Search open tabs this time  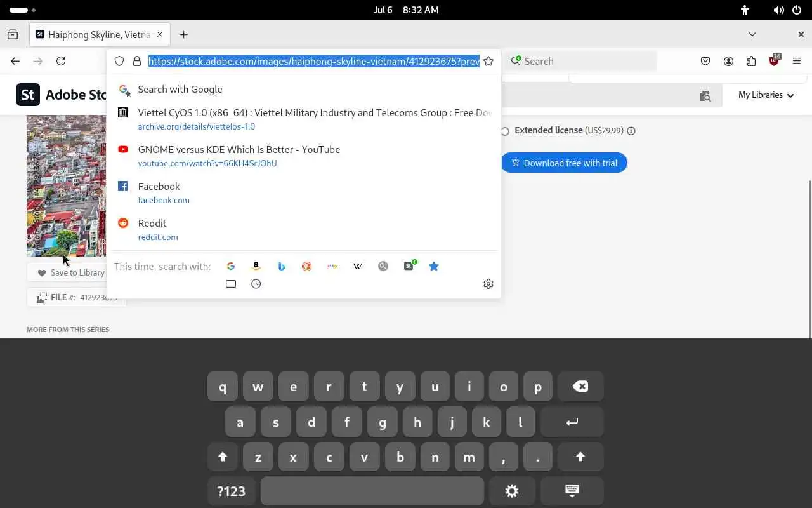point(231,284)
